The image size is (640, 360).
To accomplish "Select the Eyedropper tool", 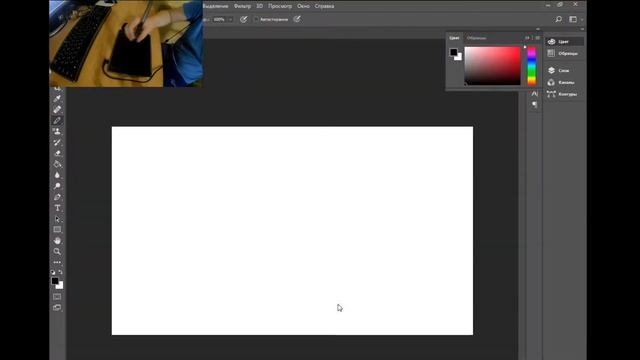I will 57,98.
